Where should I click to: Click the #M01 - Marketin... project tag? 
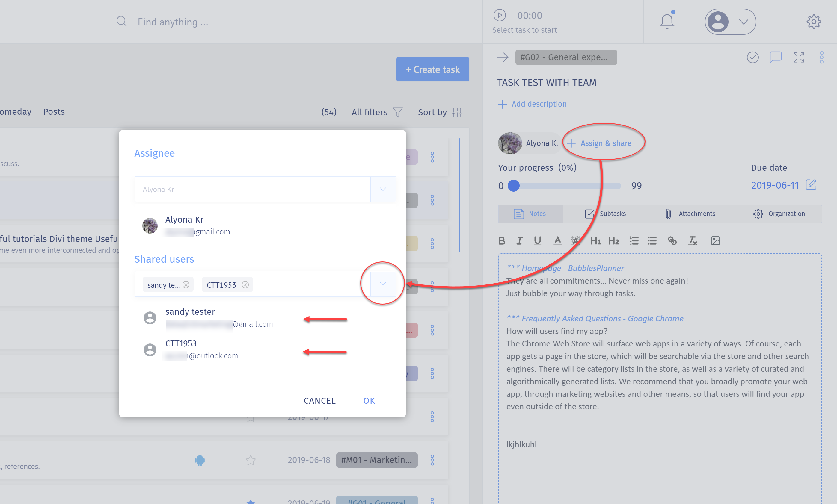(x=377, y=460)
